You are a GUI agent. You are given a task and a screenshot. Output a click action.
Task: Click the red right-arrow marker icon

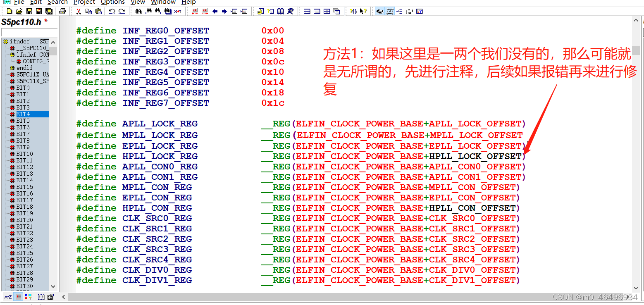[x=204, y=11]
